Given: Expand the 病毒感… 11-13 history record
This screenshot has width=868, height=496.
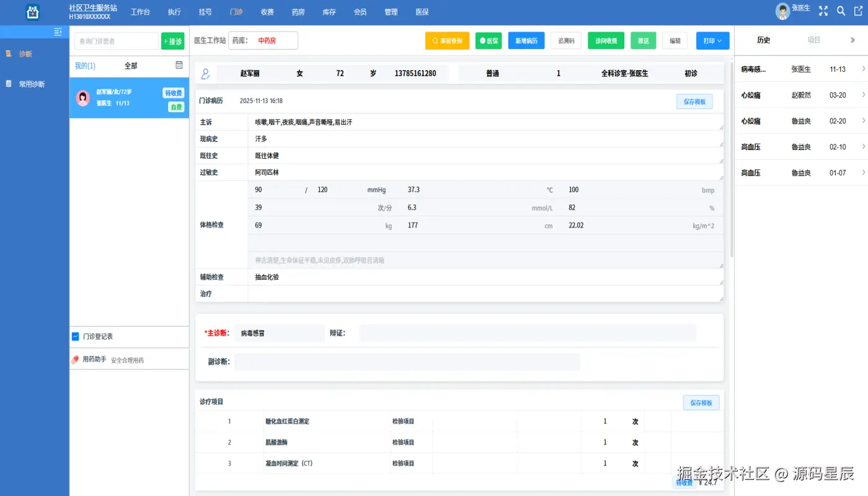Looking at the screenshot, I should (x=864, y=69).
